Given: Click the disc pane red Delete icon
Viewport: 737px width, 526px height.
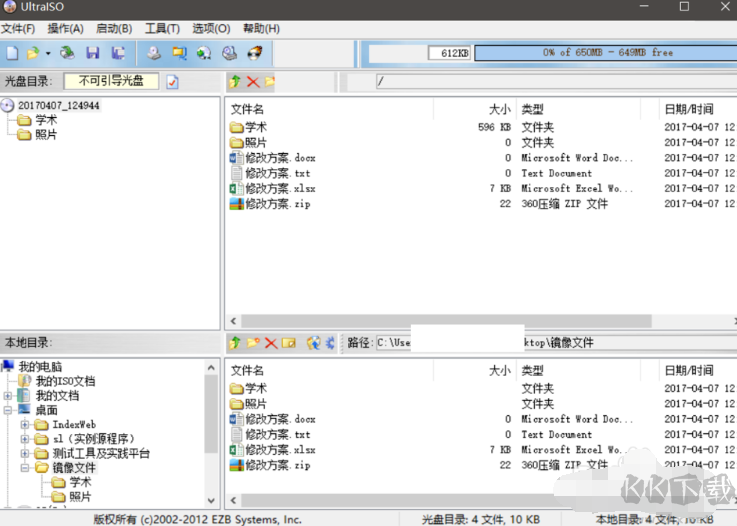Looking at the screenshot, I should click(253, 82).
